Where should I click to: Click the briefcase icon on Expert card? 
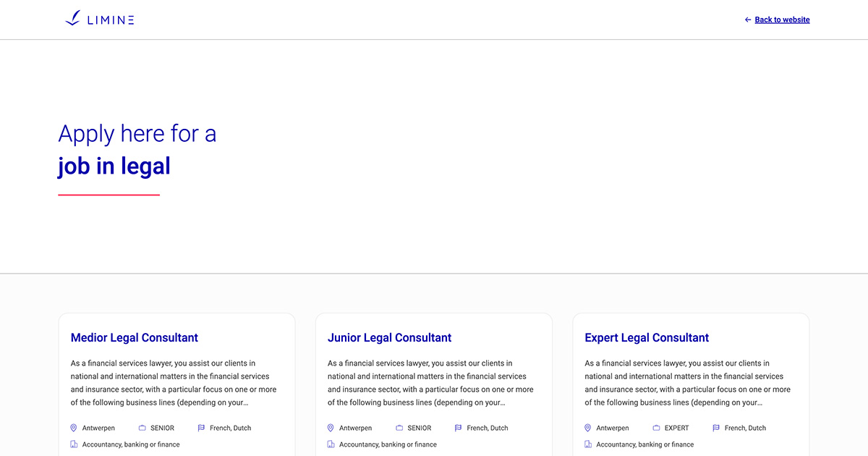[657, 428]
